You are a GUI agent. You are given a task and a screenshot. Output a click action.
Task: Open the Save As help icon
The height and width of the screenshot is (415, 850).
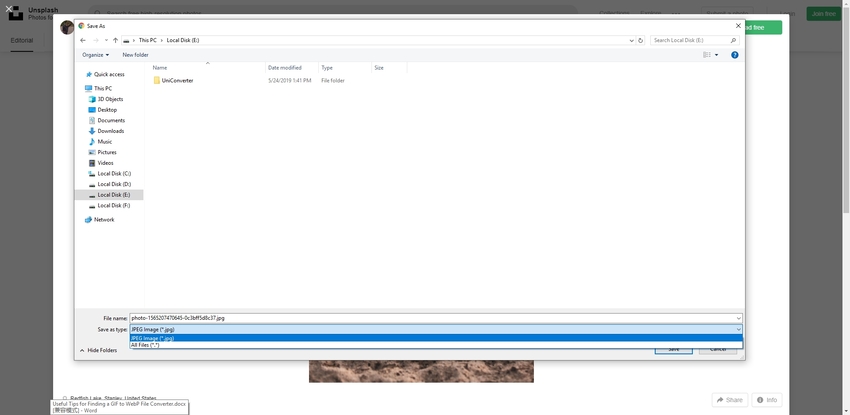tap(734, 55)
